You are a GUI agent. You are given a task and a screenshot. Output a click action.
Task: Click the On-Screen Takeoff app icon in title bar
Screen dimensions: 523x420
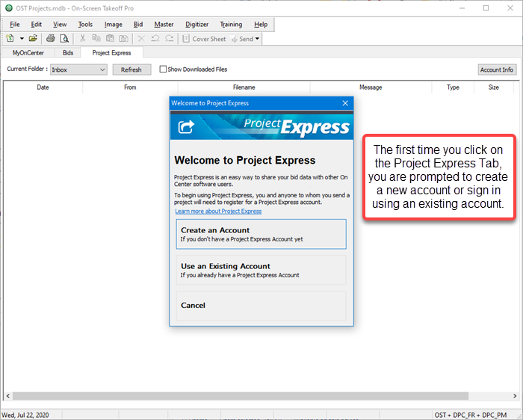pyautogui.click(x=9, y=8)
